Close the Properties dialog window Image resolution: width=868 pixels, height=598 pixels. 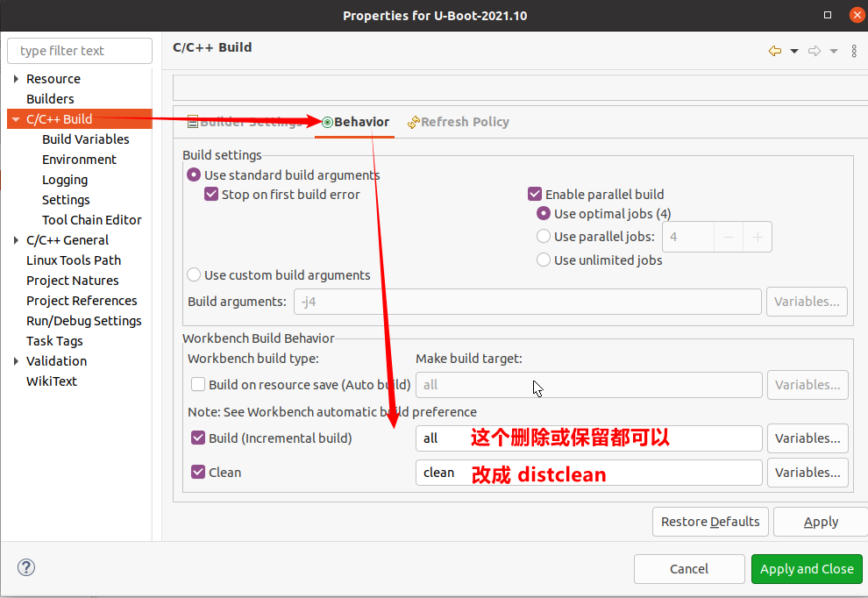[x=857, y=15]
